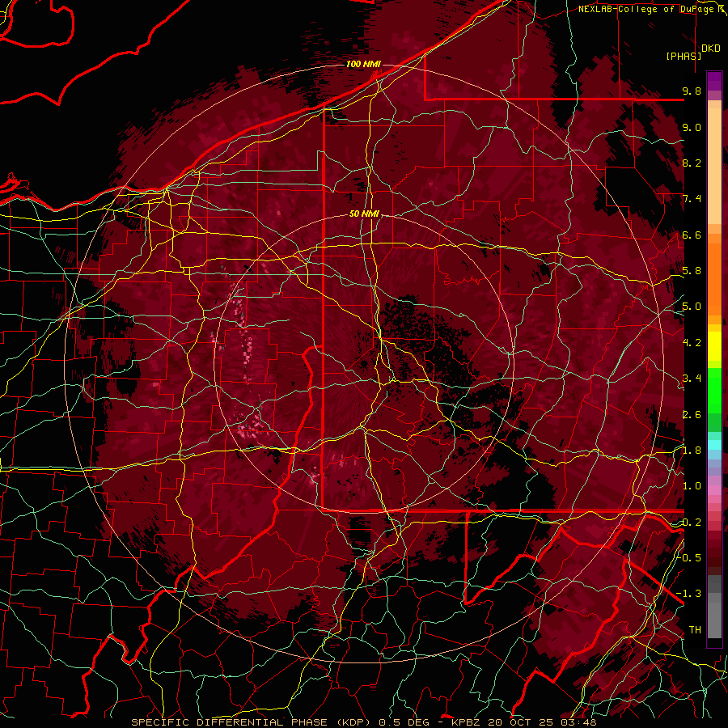
Task: Click the TH threshold label in legend
Action: (x=695, y=630)
